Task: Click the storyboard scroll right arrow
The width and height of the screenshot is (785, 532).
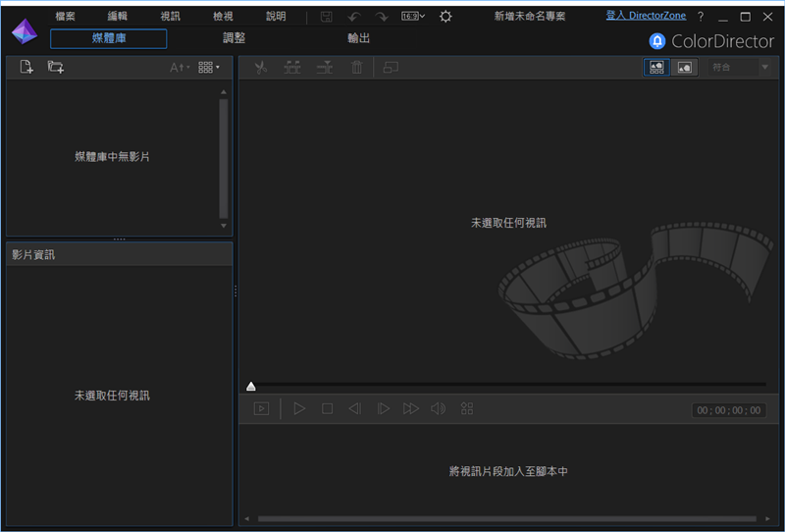Action: (x=767, y=519)
